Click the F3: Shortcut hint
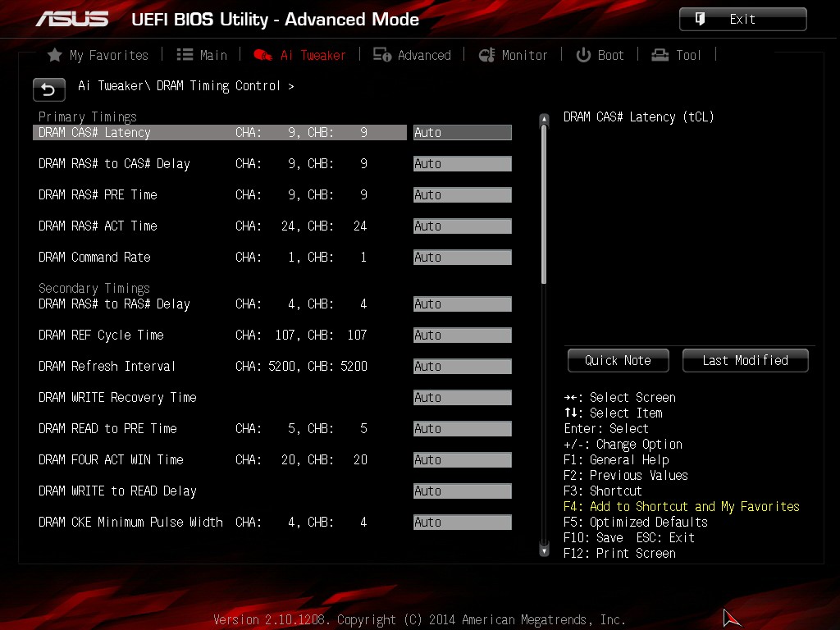Image resolution: width=840 pixels, height=630 pixels. click(603, 491)
